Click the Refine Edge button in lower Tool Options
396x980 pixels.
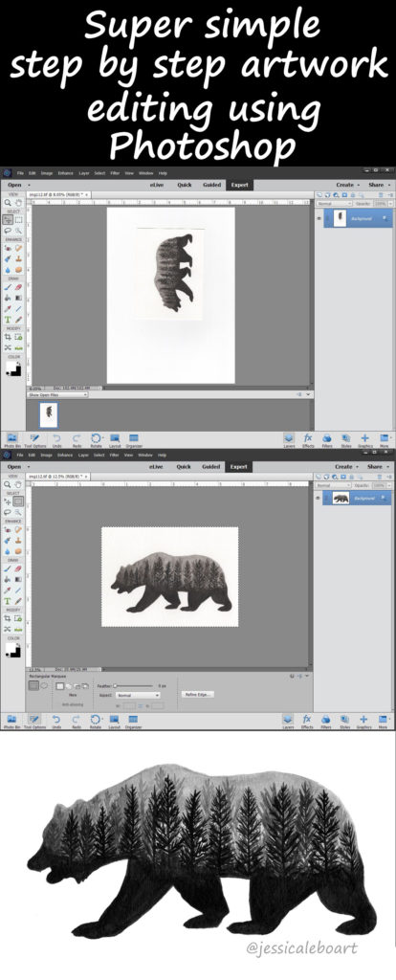click(197, 695)
